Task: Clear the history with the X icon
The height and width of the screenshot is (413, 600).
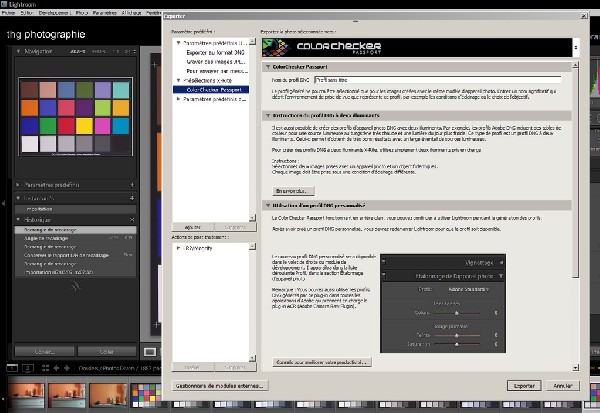Action: coord(132,220)
